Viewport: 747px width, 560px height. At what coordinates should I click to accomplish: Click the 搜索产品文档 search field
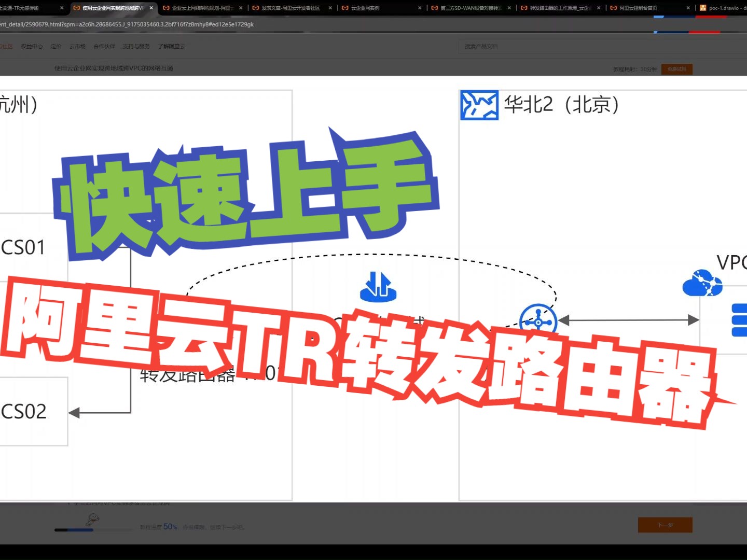pyautogui.click(x=519, y=46)
